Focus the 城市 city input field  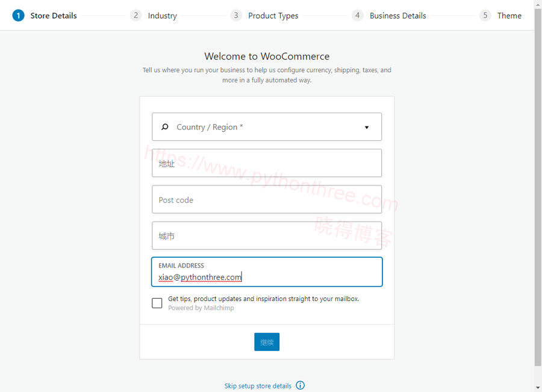[x=267, y=236]
